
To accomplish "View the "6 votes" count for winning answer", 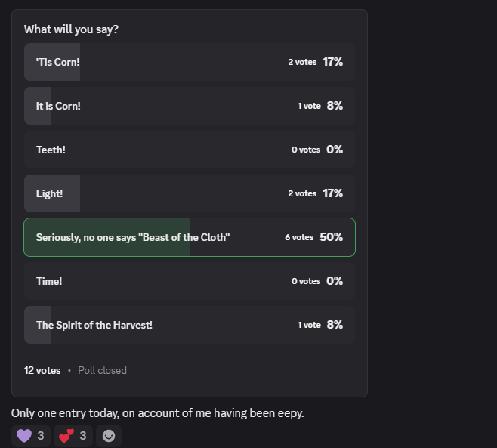I will pyautogui.click(x=299, y=237).
